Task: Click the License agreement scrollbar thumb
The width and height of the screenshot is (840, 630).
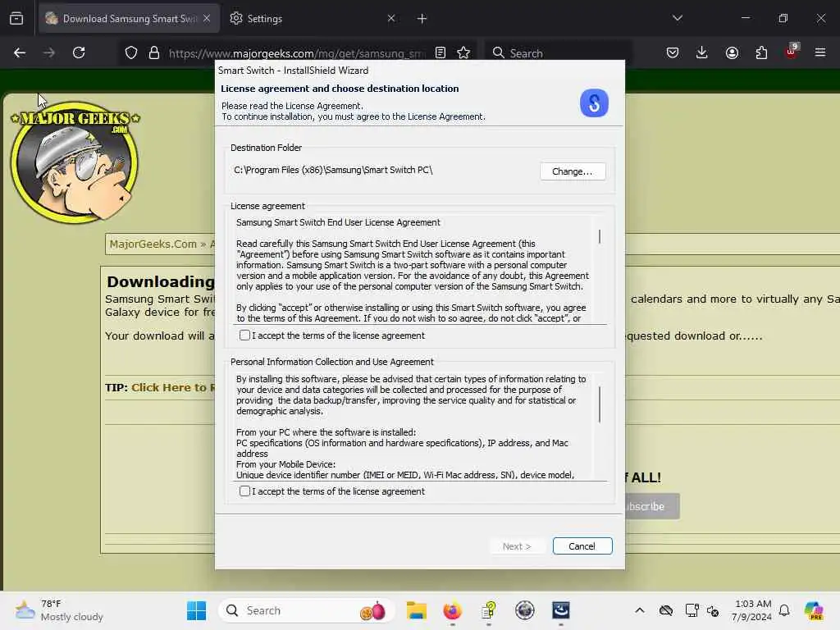Action: (600, 237)
